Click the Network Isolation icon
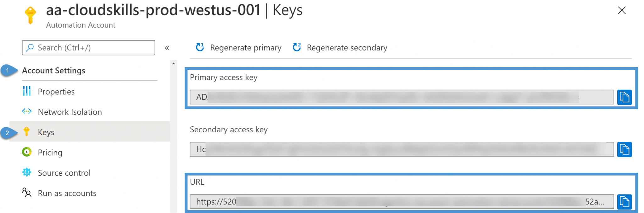 point(27,112)
